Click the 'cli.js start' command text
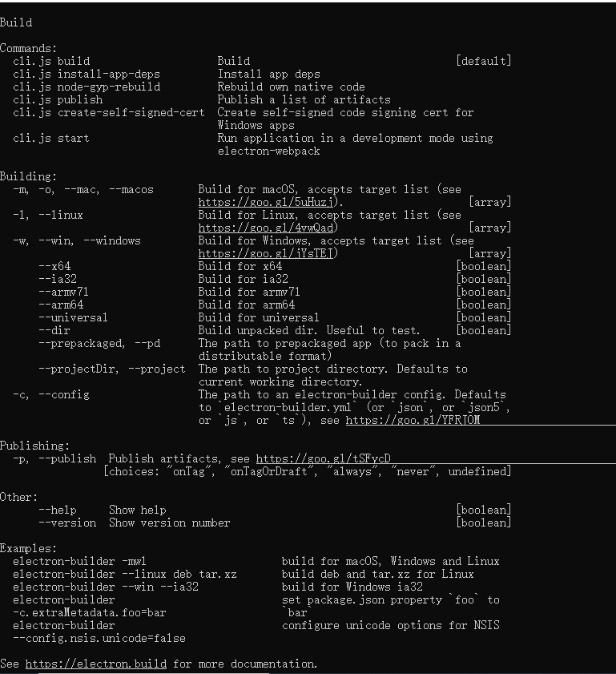616x674 pixels. tap(51, 139)
